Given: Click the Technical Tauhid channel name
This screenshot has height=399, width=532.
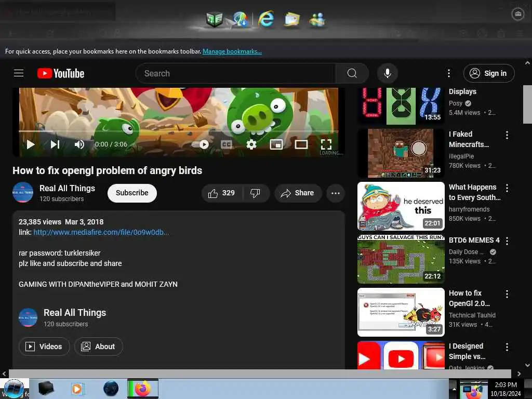Looking at the screenshot, I should [472, 315].
